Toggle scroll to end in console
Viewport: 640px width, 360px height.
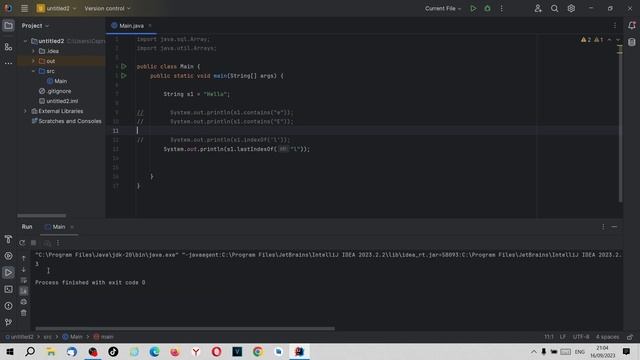pyautogui.click(x=24, y=291)
